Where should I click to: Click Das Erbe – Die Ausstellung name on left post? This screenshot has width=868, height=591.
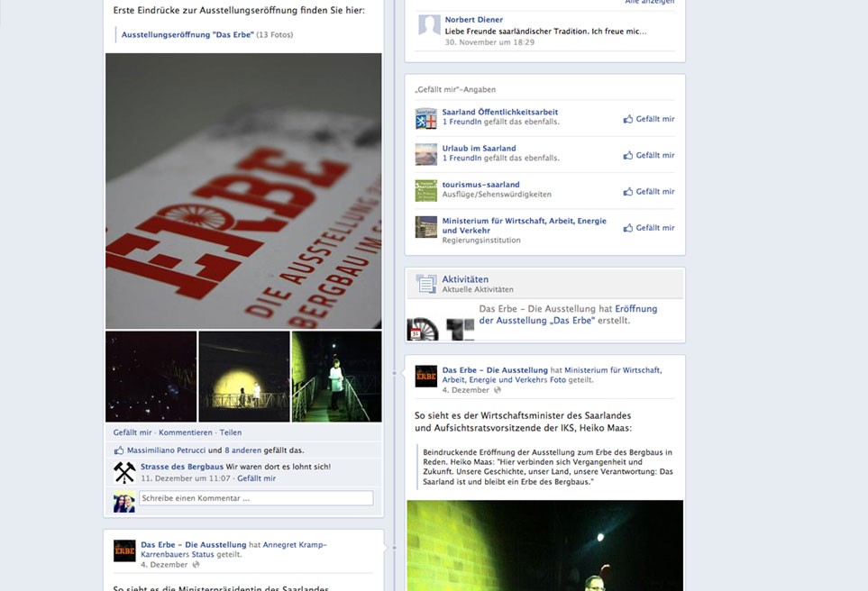click(193, 544)
